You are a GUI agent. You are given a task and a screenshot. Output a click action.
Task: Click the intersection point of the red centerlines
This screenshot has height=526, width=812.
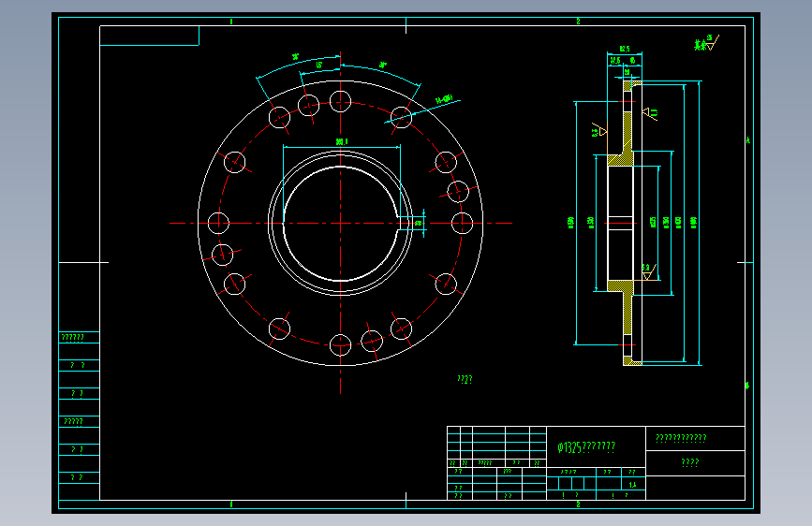click(340, 223)
